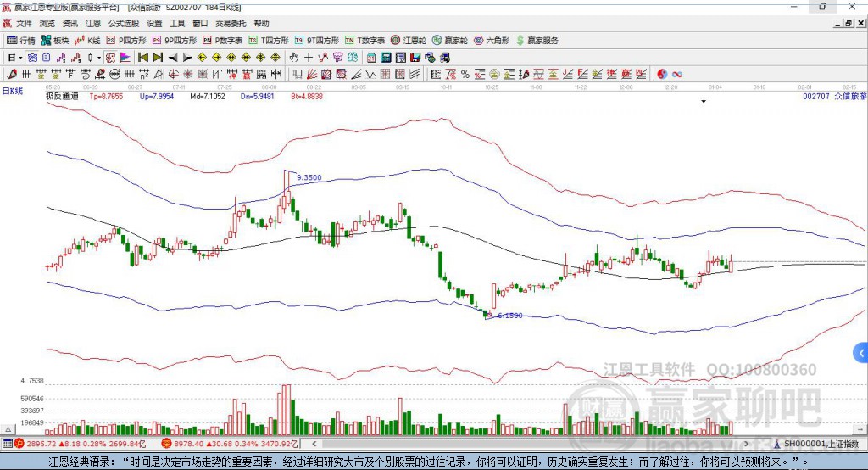Click the 日K线 label
Viewport: 868px width, 470px height.
pyautogui.click(x=13, y=91)
